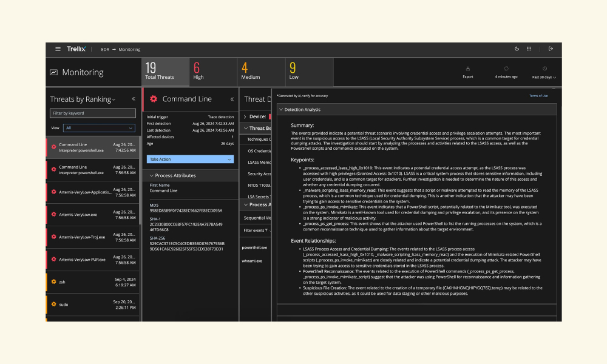607x364 pixels.
Task: Open the Terms of Use link
Action: (x=538, y=96)
